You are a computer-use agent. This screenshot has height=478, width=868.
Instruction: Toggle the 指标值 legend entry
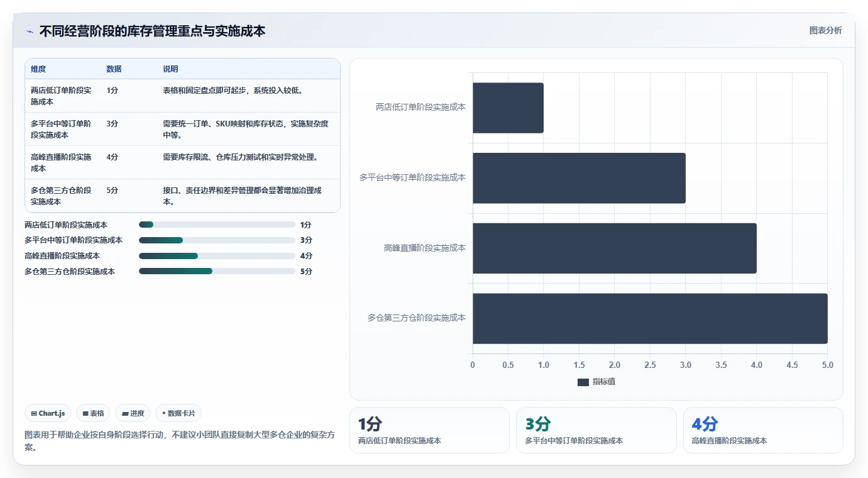point(596,382)
